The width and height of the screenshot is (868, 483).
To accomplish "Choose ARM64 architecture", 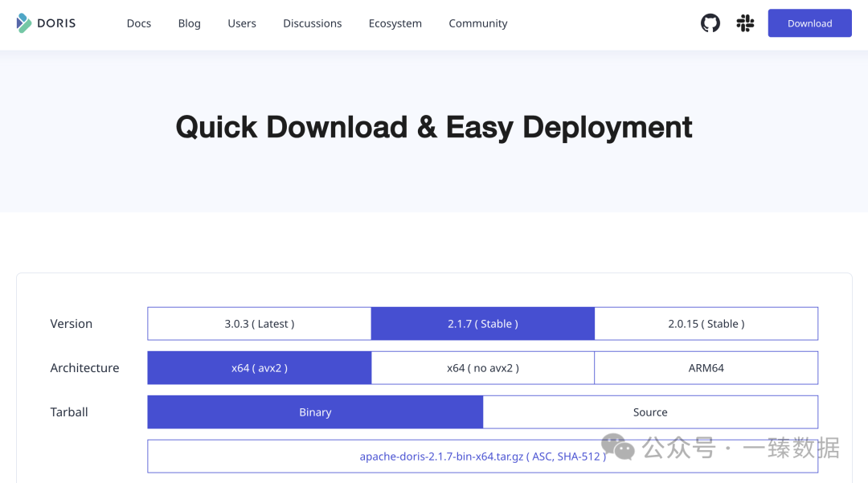I will point(706,368).
